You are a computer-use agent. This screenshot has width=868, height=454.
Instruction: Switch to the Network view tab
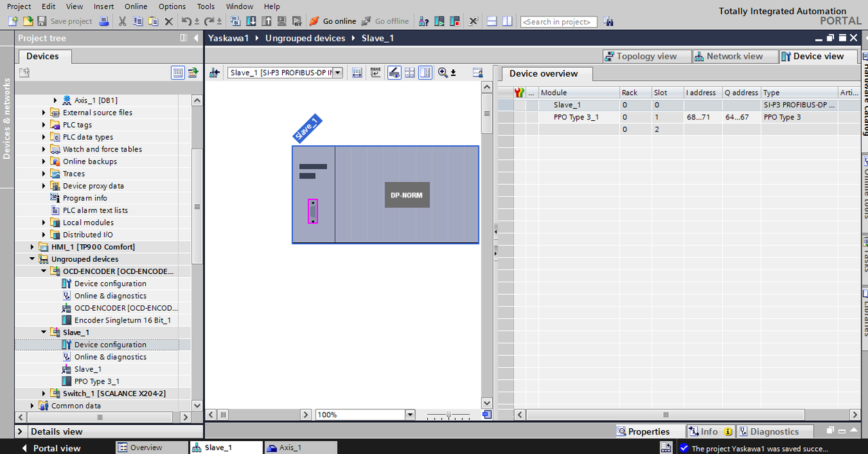click(x=734, y=56)
